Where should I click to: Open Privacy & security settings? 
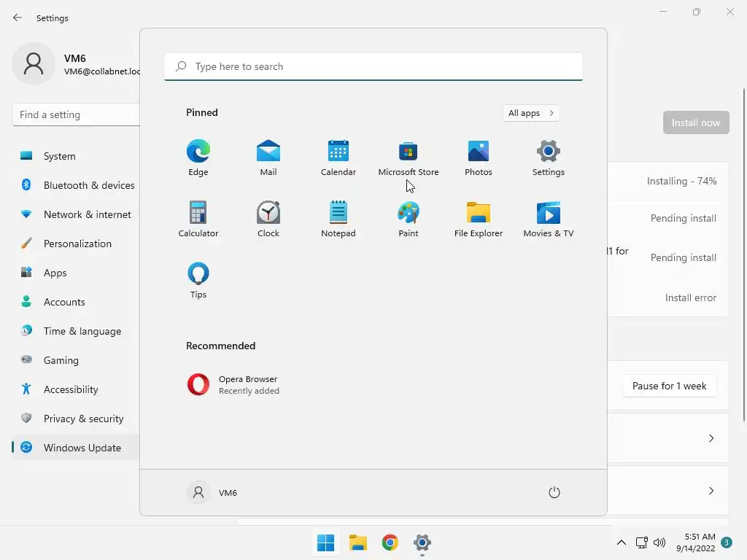76,419
